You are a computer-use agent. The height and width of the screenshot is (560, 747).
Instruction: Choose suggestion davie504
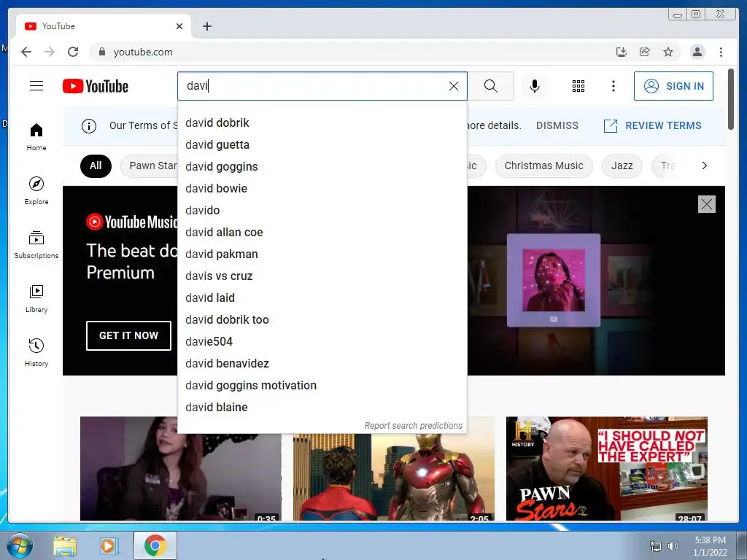click(x=322, y=342)
